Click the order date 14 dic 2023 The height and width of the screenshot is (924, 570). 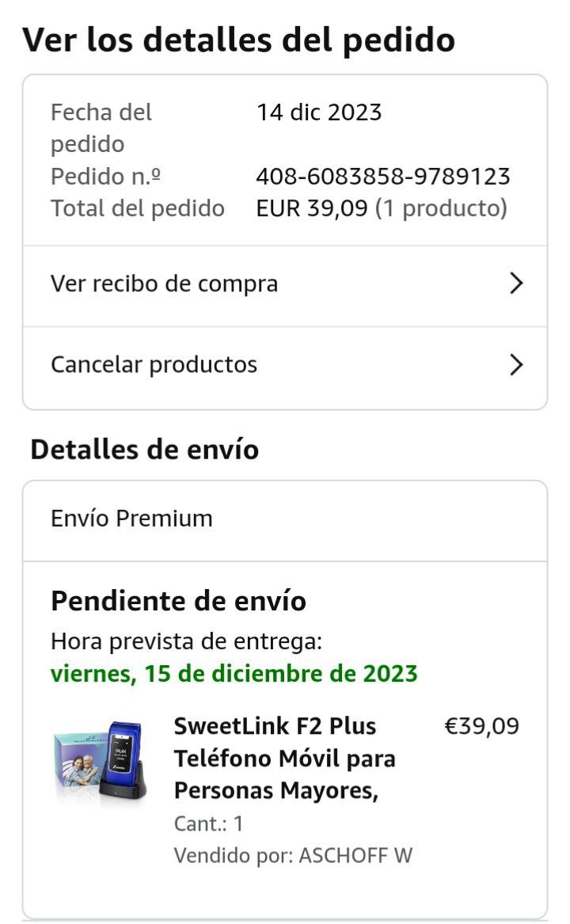point(320,112)
